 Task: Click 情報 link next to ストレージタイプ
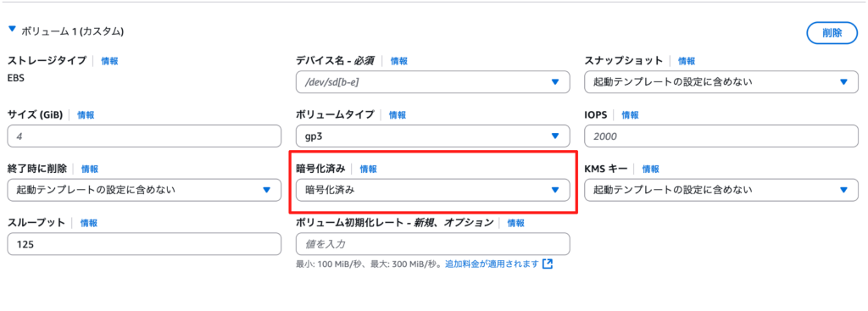109,61
